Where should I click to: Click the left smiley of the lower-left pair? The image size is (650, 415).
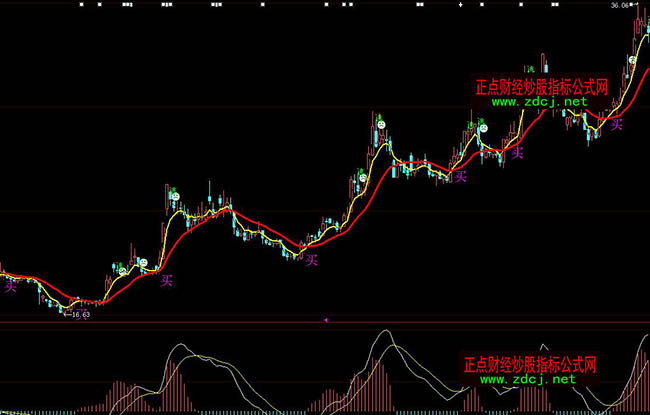pyautogui.click(x=123, y=270)
